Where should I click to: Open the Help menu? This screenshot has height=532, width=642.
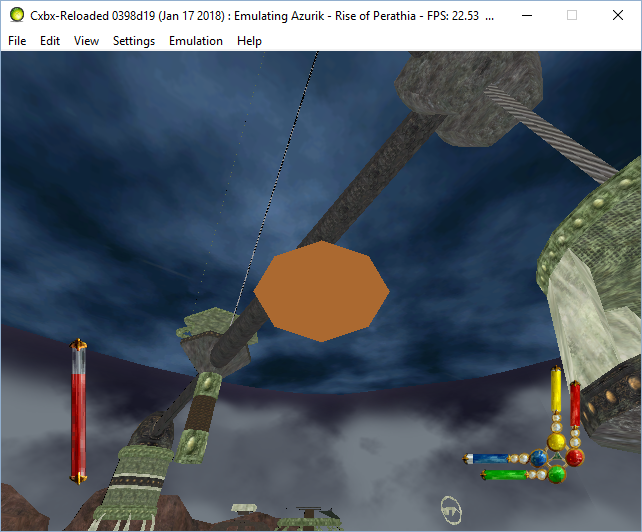click(249, 41)
